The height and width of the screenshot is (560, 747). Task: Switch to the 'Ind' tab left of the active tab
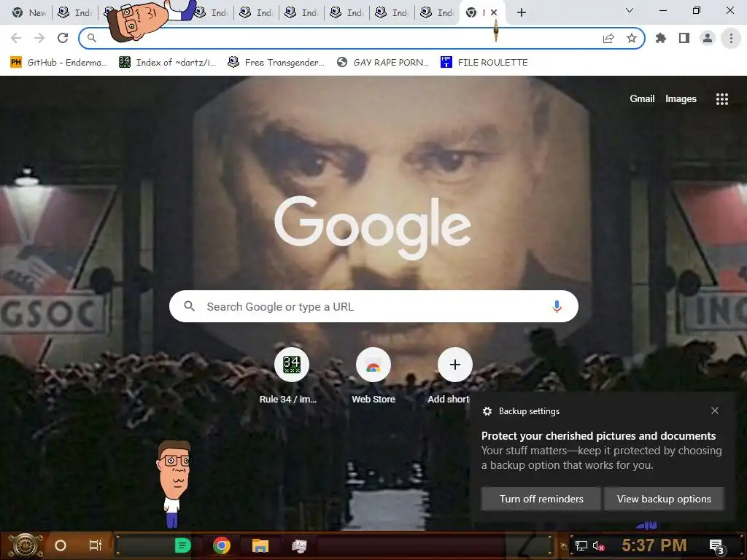click(438, 13)
